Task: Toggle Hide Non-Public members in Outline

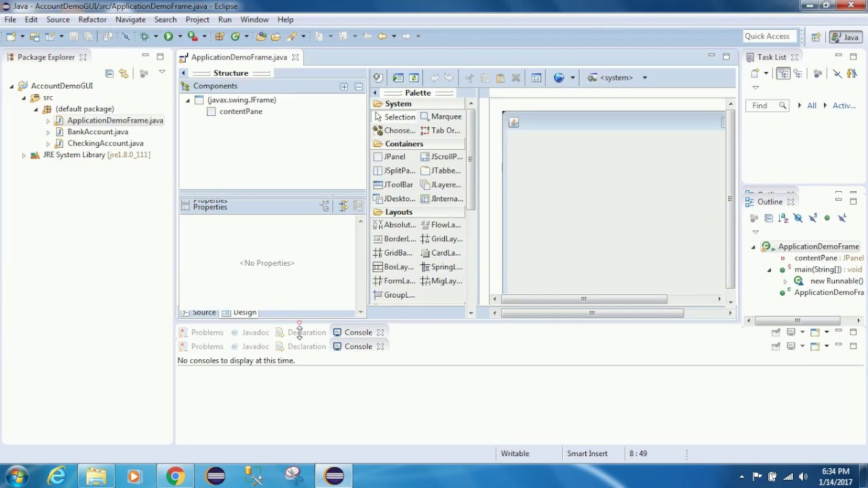Action: coord(827,218)
